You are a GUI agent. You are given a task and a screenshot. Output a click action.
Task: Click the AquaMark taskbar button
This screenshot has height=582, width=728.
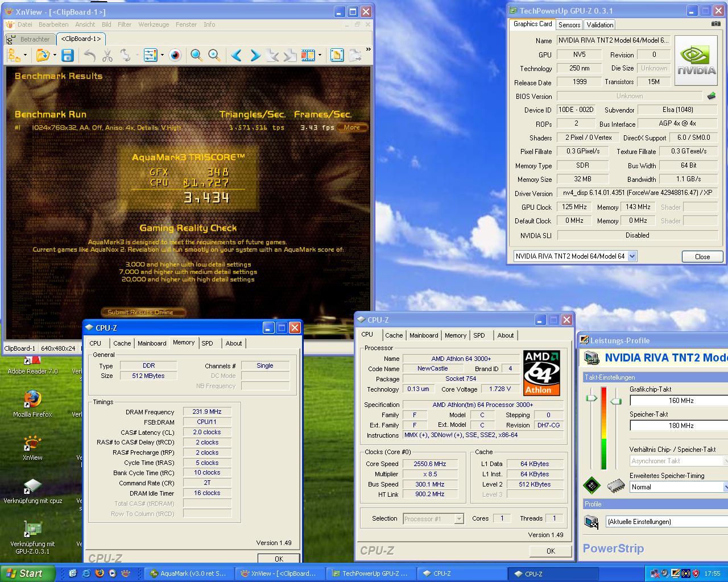pos(188,573)
